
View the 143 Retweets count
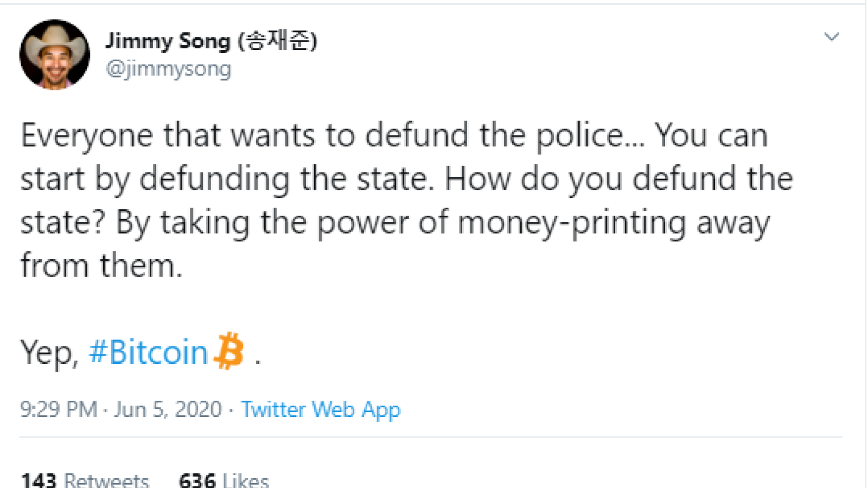[85, 479]
